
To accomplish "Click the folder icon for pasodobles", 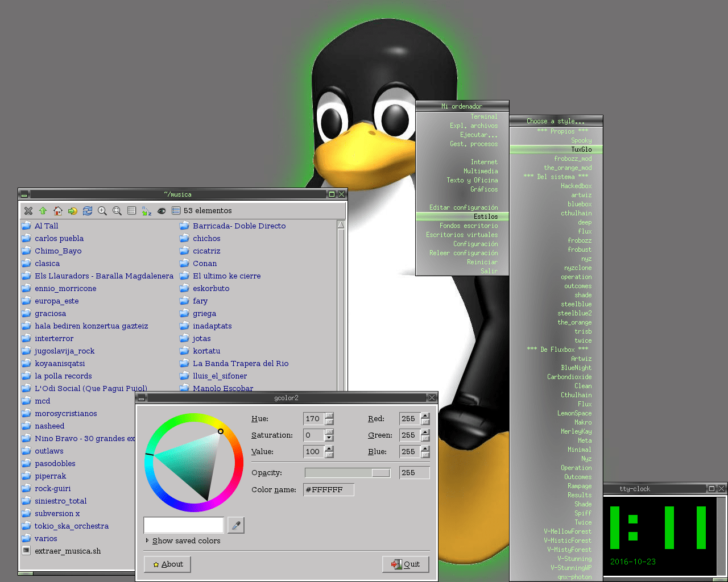I will pos(26,463).
